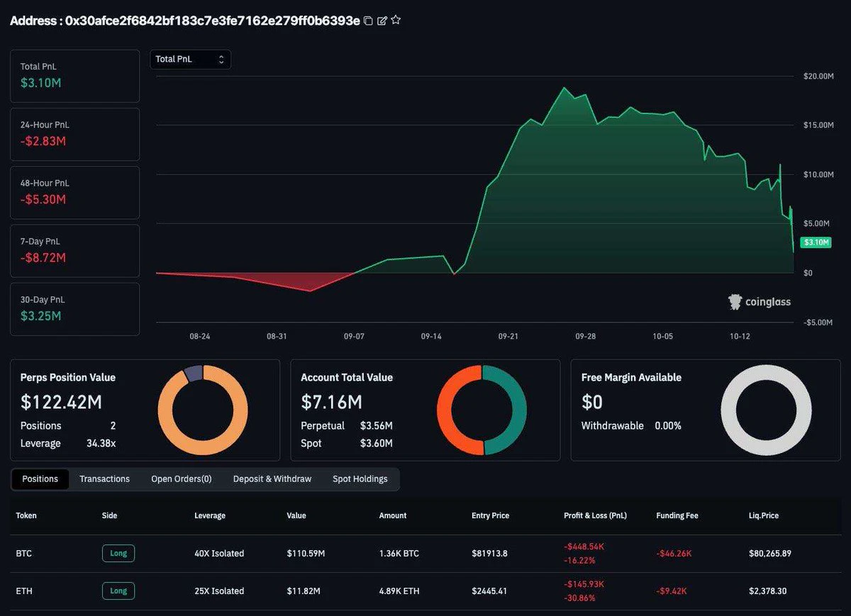
Task: Click the -$9.42K funding fee
Action: click(x=672, y=591)
